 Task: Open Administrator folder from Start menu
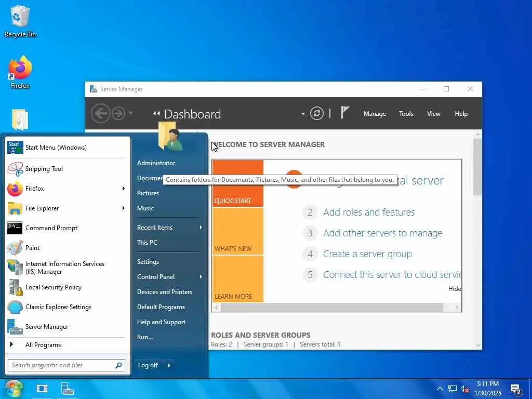[156, 163]
